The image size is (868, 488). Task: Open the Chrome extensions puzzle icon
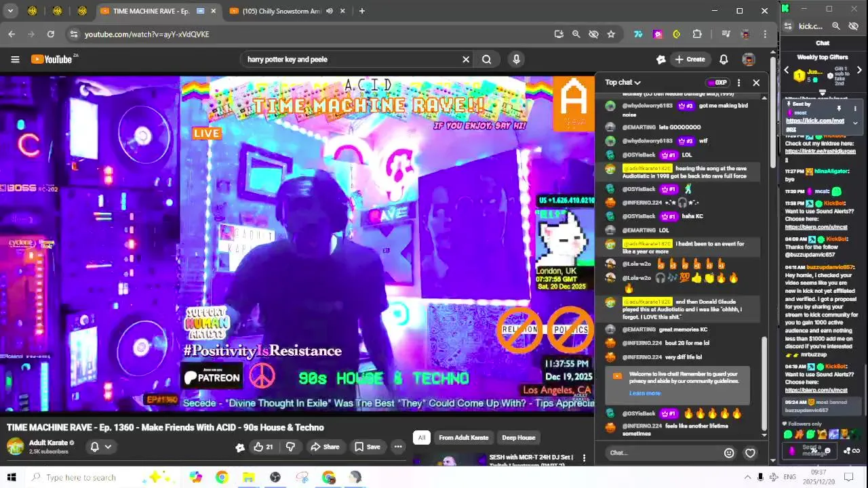[x=697, y=34]
